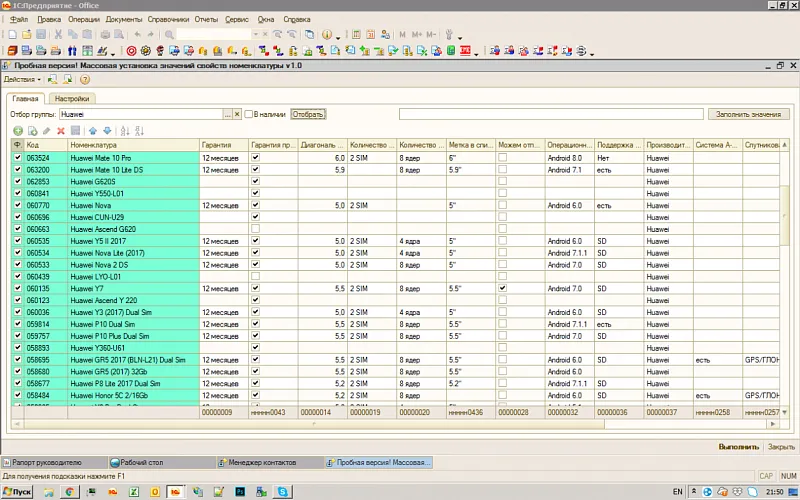Click the info icon in top toolbar
Image resolution: width=800 pixels, height=500 pixels.
[x=327, y=35]
